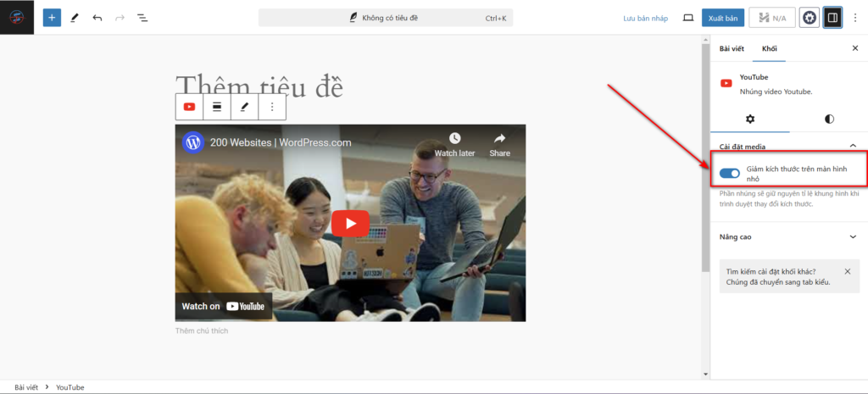Select the Tools pencil icon in top bar
Image resolution: width=868 pixels, height=394 pixels.
[75, 17]
